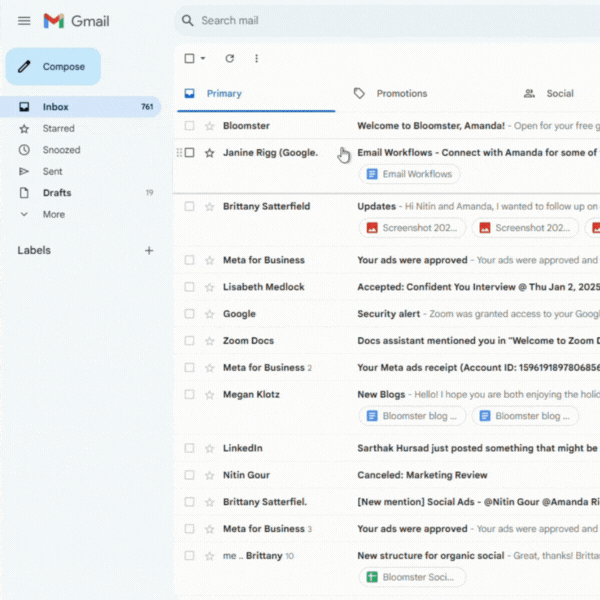
Task: Click the Labels heading
Action: (x=34, y=250)
